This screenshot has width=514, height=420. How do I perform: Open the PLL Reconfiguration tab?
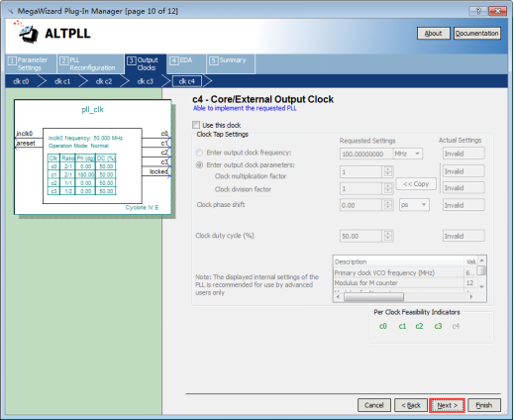(x=90, y=63)
